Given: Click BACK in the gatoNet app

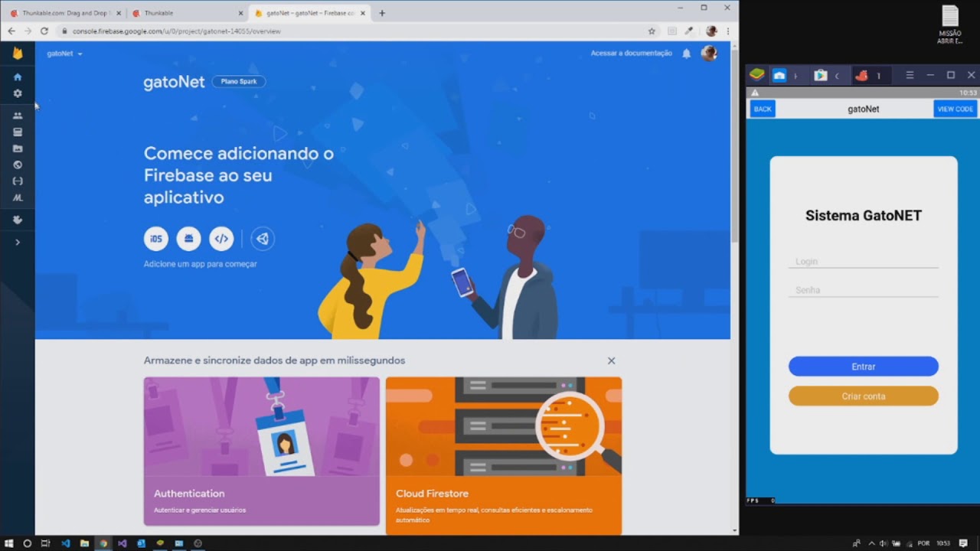Looking at the screenshot, I should 763,109.
